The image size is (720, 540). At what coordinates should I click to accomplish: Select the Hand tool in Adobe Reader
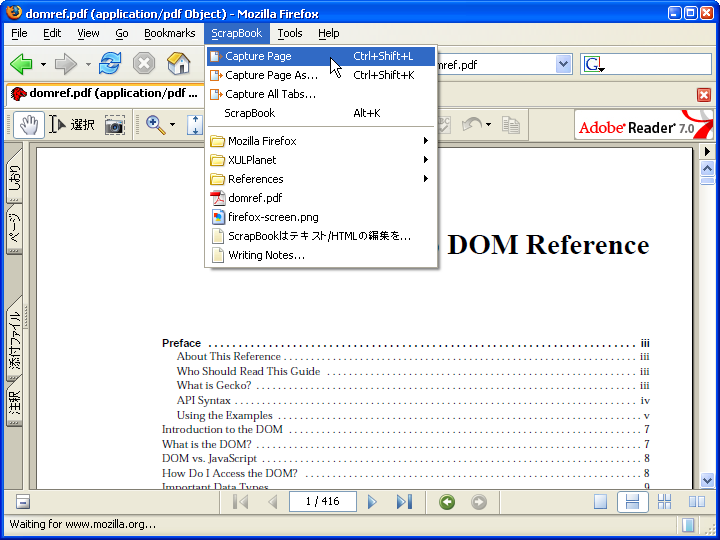click(29, 125)
